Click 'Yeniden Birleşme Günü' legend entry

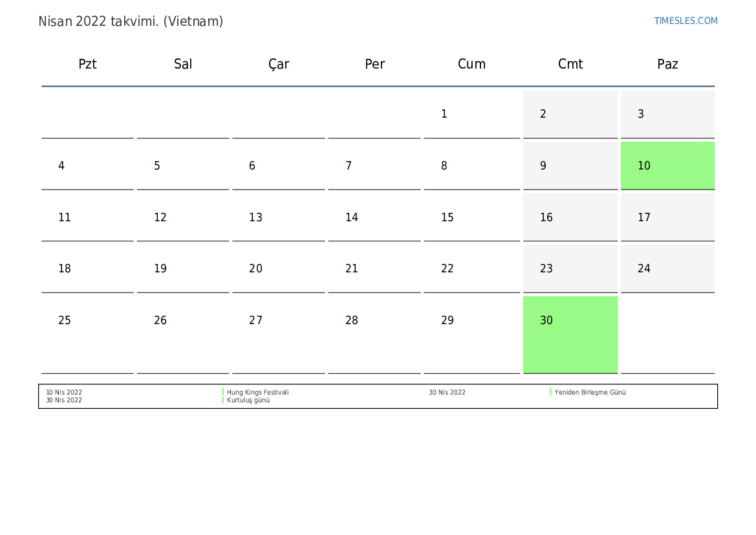590,392
